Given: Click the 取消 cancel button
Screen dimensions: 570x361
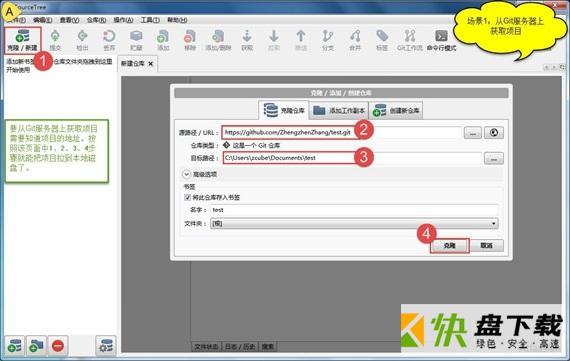Looking at the screenshot, I should (486, 245).
